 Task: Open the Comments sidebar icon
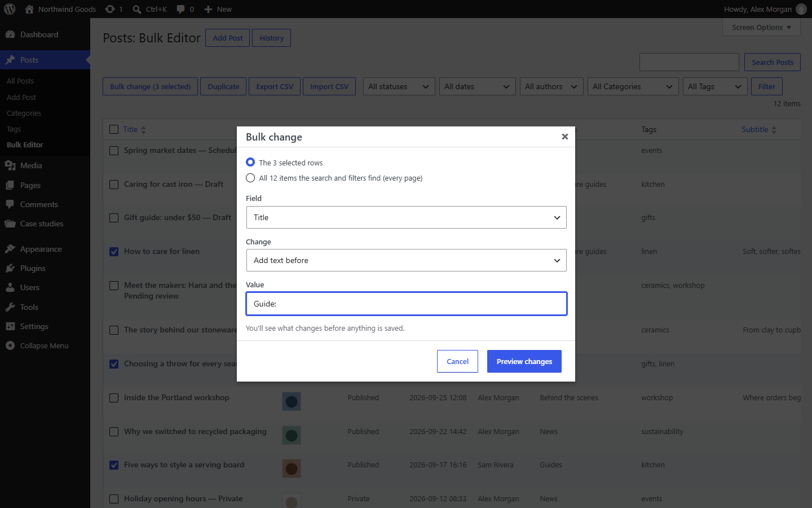pyautogui.click(x=10, y=204)
